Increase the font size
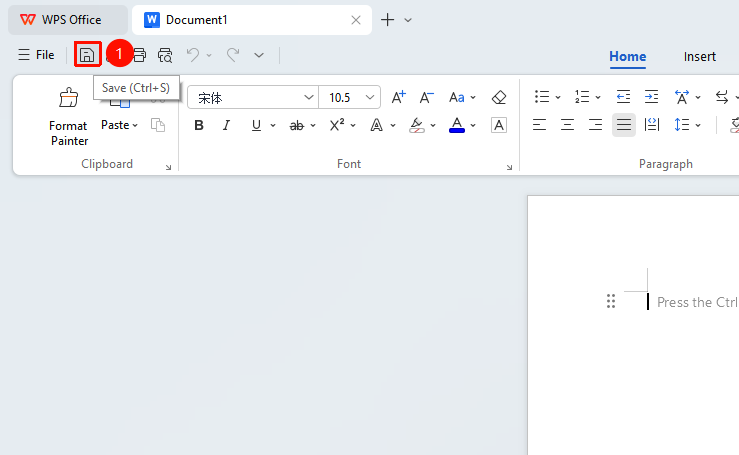Viewport: 739px width, 455px height. 398,98
